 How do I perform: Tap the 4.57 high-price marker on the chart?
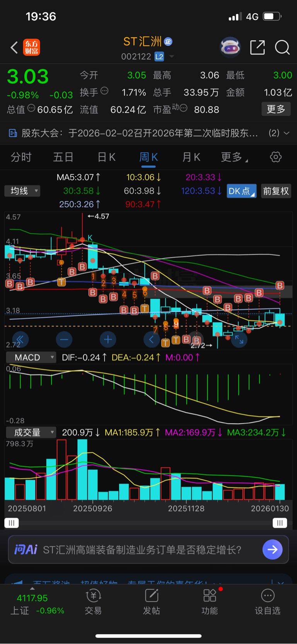click(x=99, y=216)
